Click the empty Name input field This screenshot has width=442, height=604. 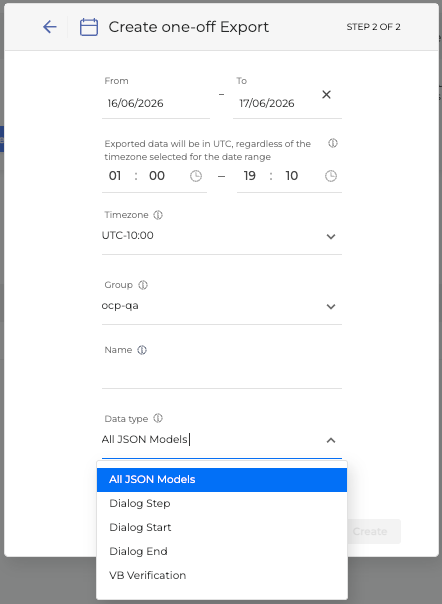[222, 375]
